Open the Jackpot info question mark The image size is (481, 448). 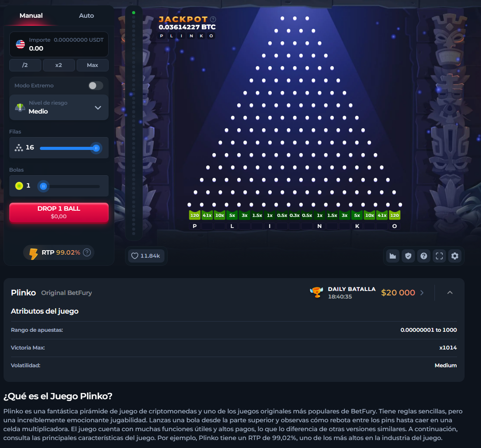coord(213,20)
